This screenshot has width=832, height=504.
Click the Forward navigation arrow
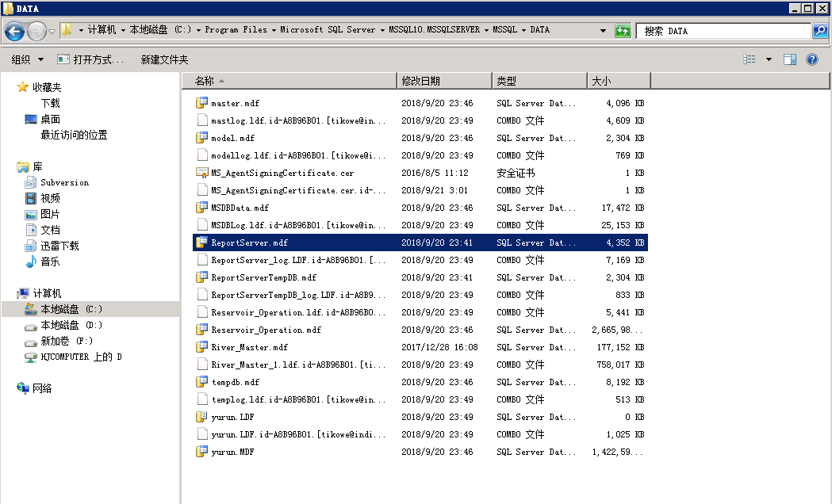tap(36, 31)
